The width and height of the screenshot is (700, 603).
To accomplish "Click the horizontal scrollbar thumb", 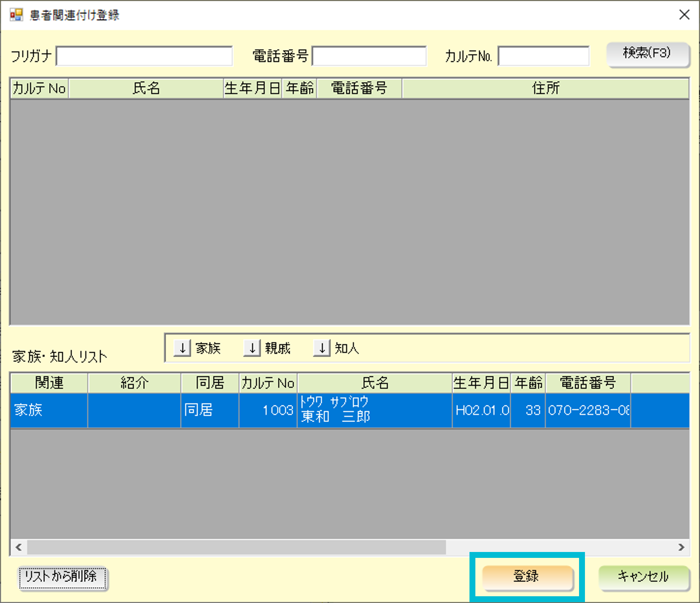I will coord(236,547).
